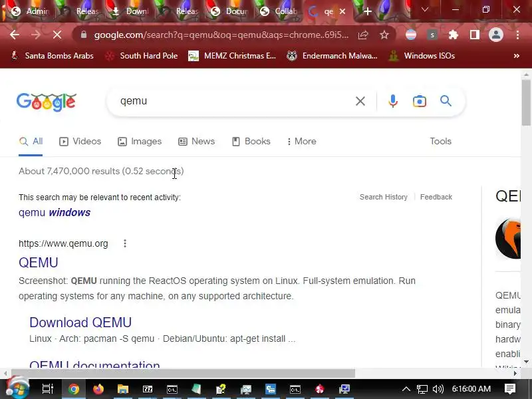
Task: Stop loading the page with the X button
Action: [x=57, y=35]
